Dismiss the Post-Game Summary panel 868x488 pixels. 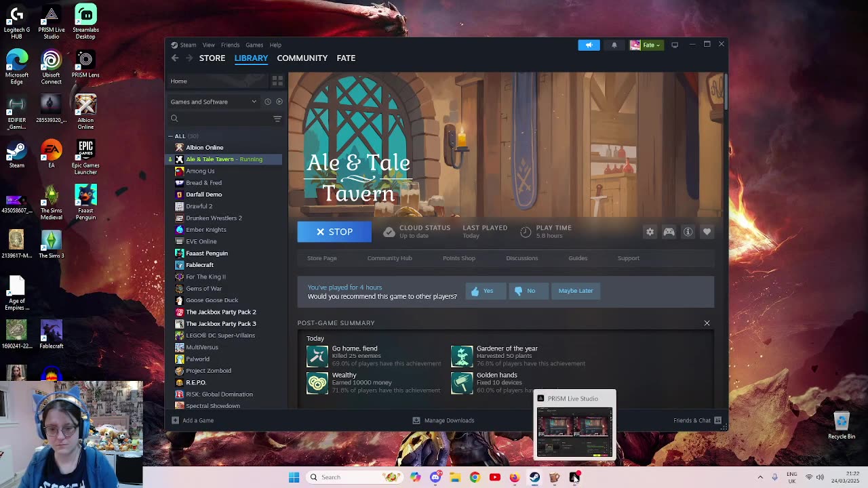tap(707, 323)
